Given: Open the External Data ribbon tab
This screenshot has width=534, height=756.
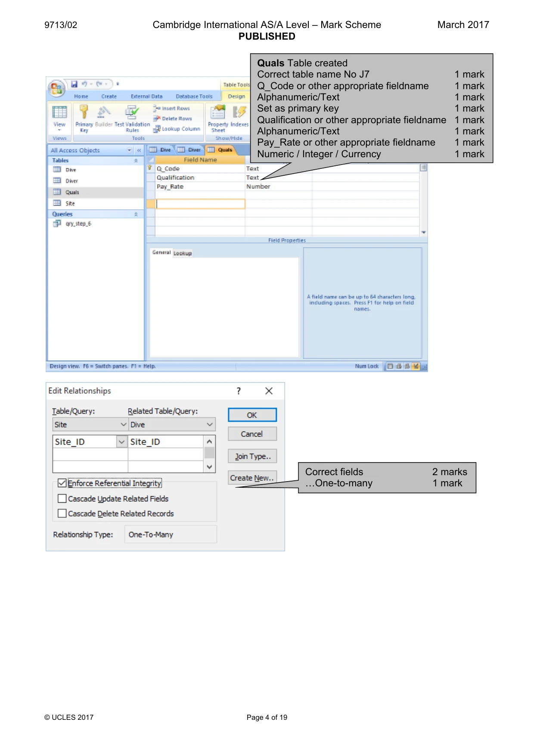Looking at the screenshot, I should tap(147, 96).
